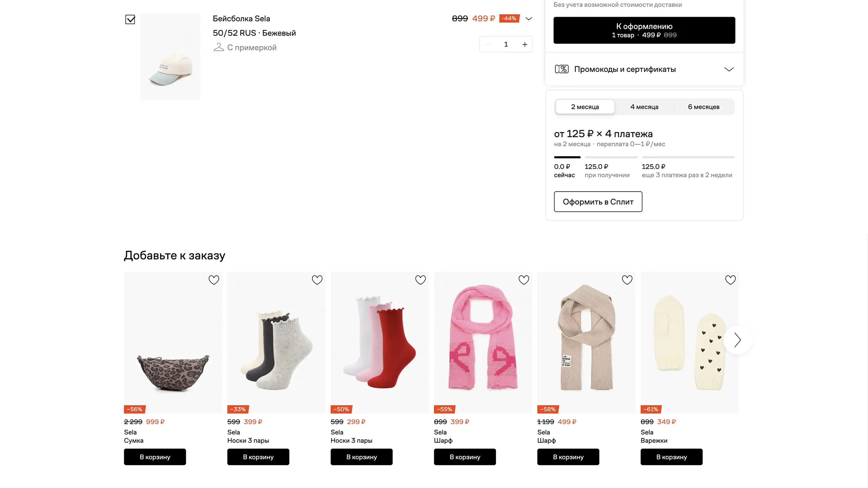Click the promo code coupon icon
868x488 pixels.
click(562, 69)
